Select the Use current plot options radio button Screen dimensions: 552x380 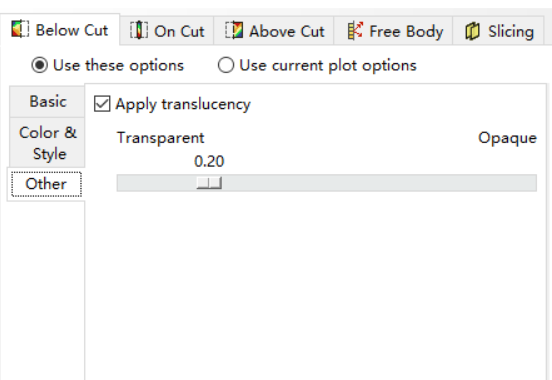coord(226,65)
